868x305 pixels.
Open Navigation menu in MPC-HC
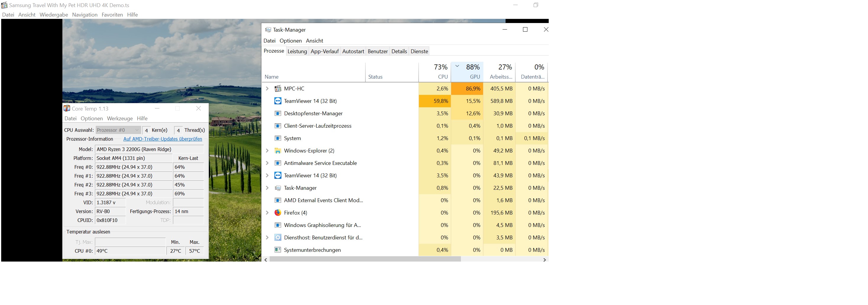coord(85,15)
